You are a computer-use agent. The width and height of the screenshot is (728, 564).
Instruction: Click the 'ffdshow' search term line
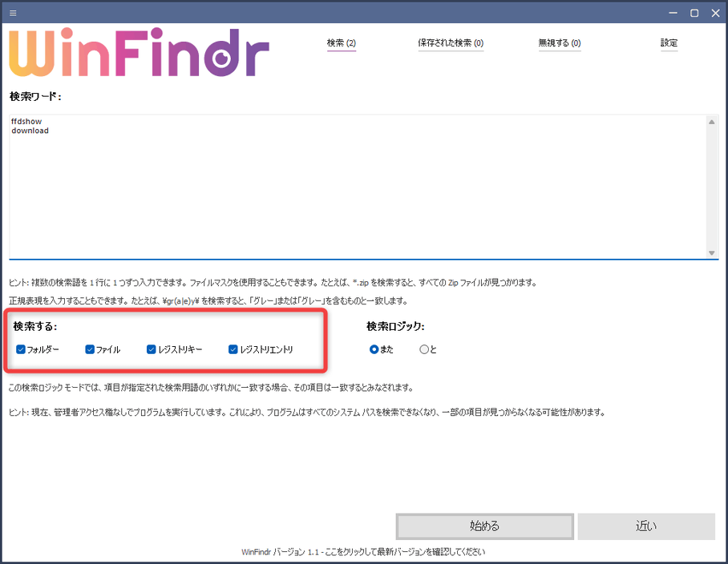(26, 122)
